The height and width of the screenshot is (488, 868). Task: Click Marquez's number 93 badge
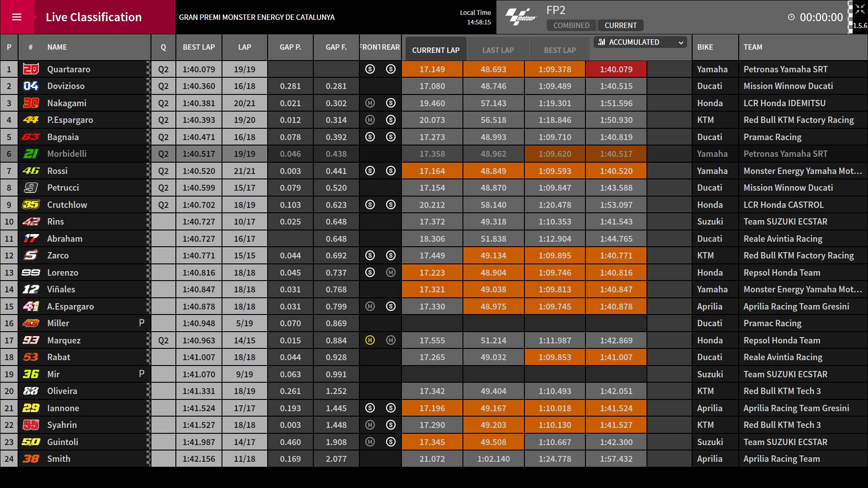[31, 340]
